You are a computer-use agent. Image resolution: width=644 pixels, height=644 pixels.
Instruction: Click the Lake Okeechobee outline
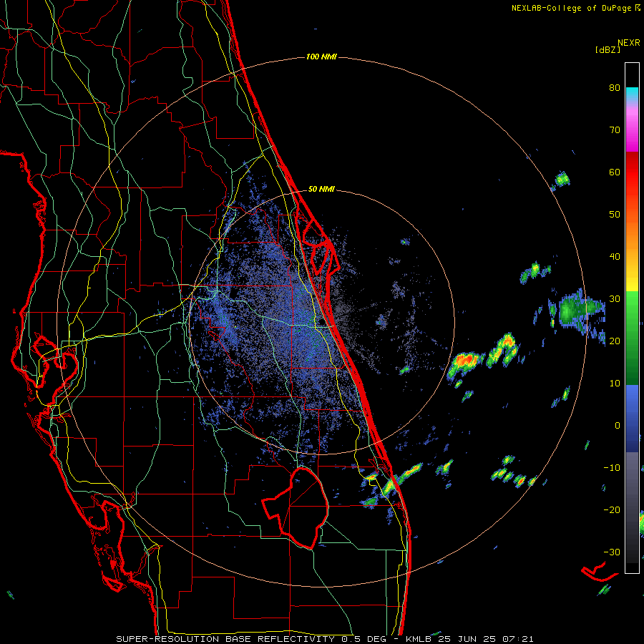pyautogui.click(x=296, y=507)
